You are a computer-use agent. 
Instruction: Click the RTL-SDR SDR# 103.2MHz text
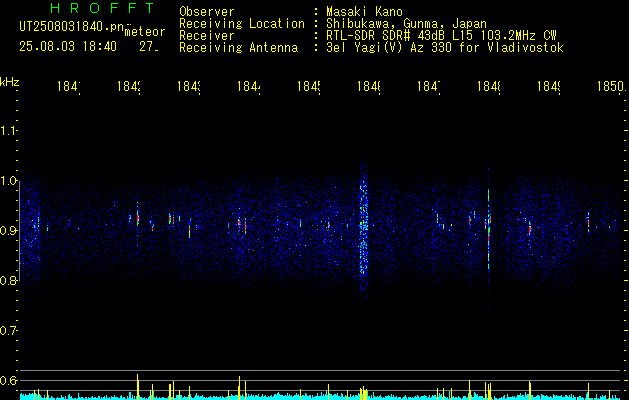(441, 36)
